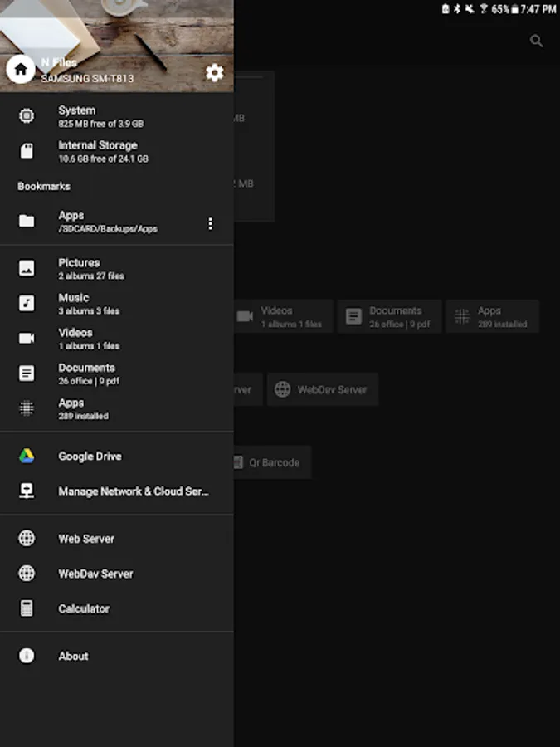Screen dimensions: 560x747
Task: Select the 'Videos' label in drawer
Action: 75,333
